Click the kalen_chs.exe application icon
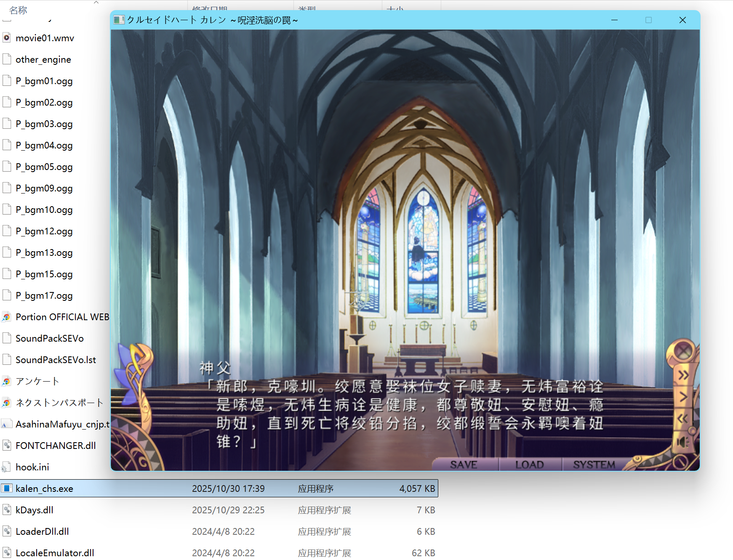This screenshot has height=560, width=733. pyautogui.click(x=7, y=488)
